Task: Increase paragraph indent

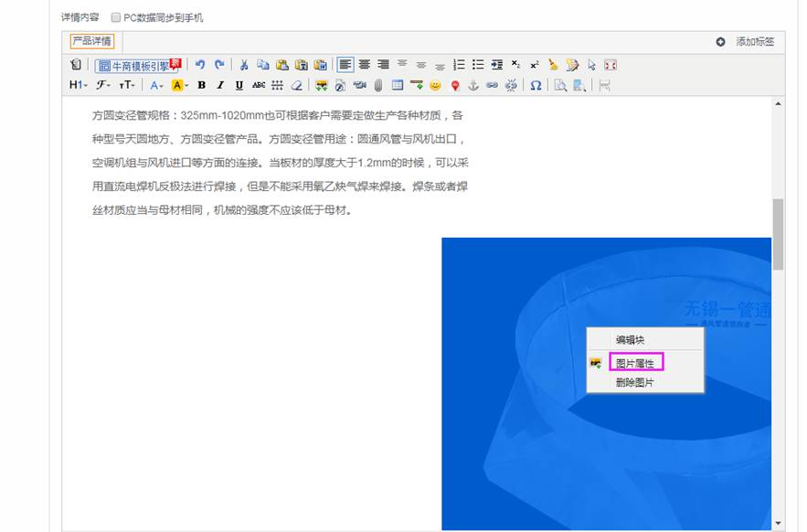Action: 496,64
